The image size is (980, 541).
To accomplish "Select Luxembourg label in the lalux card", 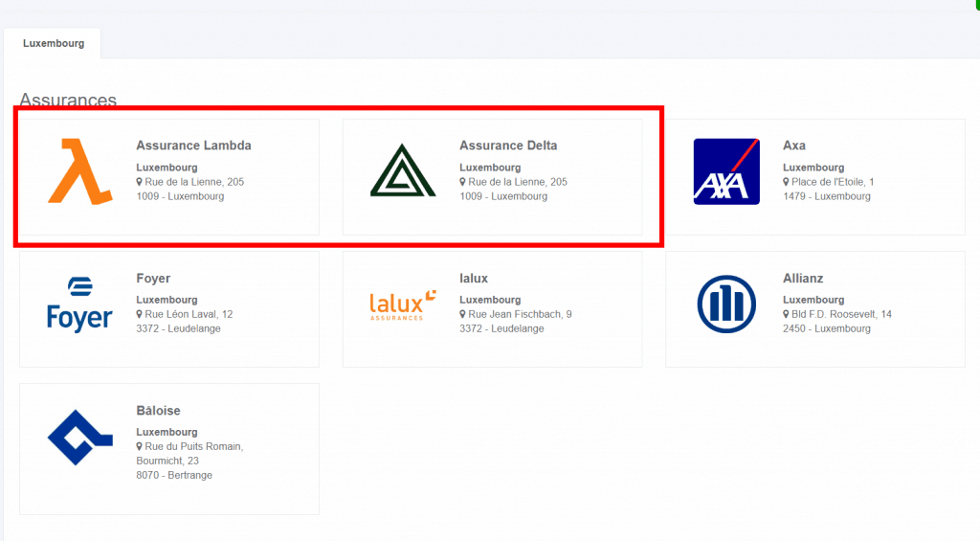I will 490,300.
